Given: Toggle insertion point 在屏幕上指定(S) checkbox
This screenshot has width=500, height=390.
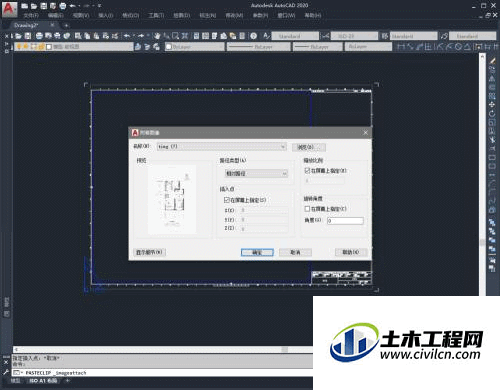Looking at the screenshot, I should [x=227, y=200].
